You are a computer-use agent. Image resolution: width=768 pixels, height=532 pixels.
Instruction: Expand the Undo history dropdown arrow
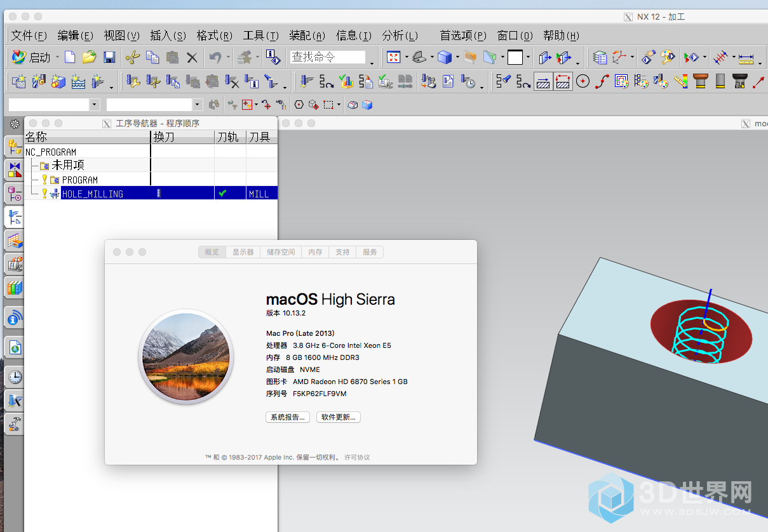pos(227,57)
